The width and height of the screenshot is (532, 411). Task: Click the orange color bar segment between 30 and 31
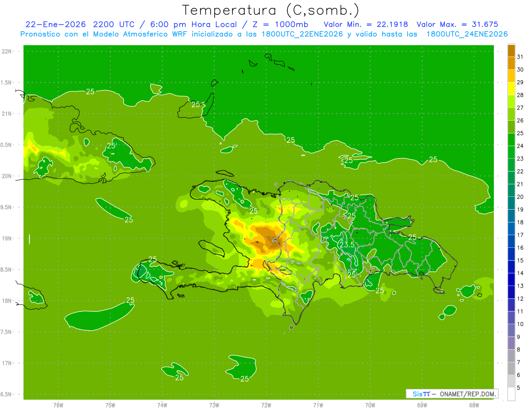[x=511, y=63]
